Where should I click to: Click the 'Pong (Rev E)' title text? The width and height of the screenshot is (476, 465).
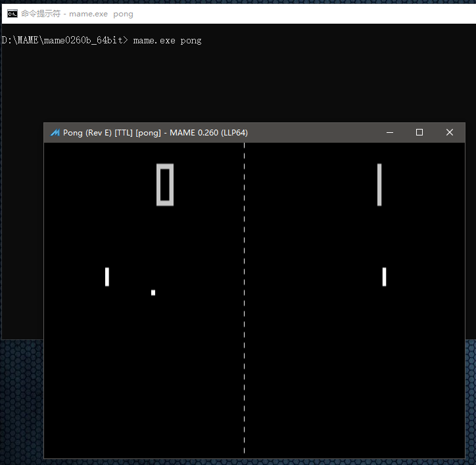[87, 133]
